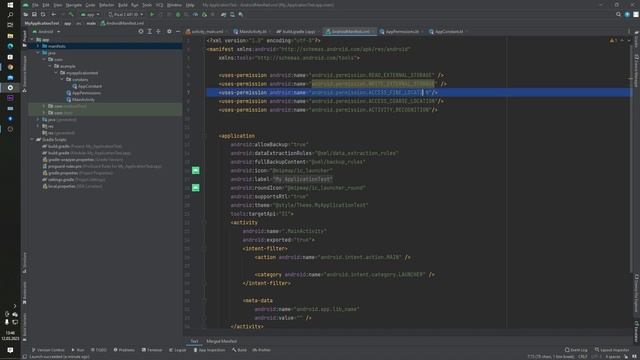Expand the res folder
640x360 pixels.
coord(38,126)
